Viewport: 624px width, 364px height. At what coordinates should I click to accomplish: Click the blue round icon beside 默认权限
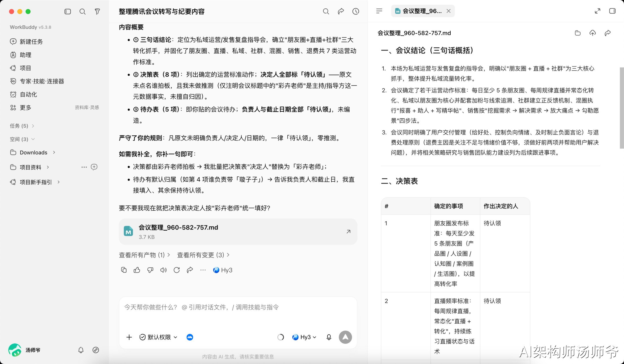[x=190, y=337]
